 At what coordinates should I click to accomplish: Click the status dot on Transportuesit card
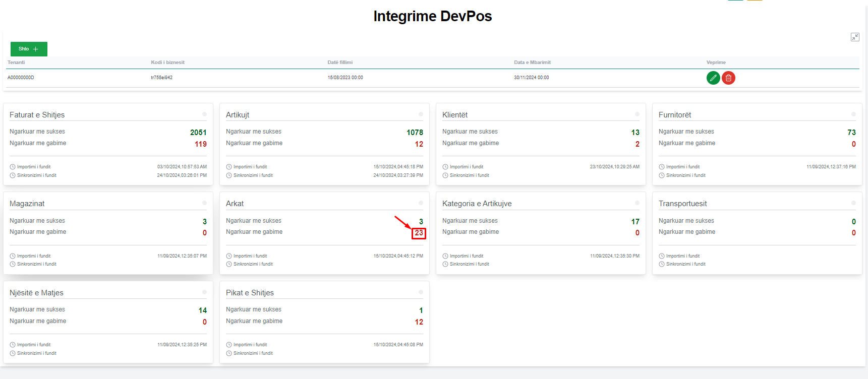[x=853, y=203]
